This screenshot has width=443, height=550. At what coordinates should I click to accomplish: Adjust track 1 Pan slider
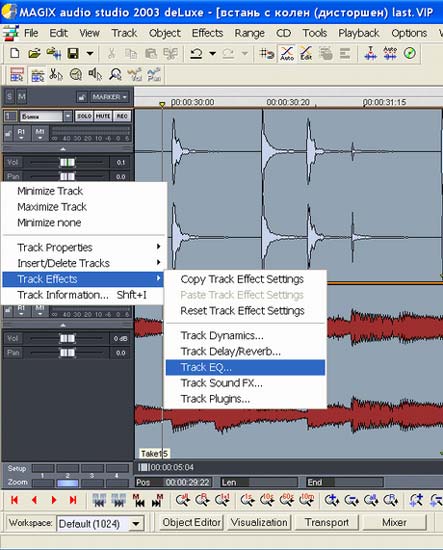pos(67,176)
